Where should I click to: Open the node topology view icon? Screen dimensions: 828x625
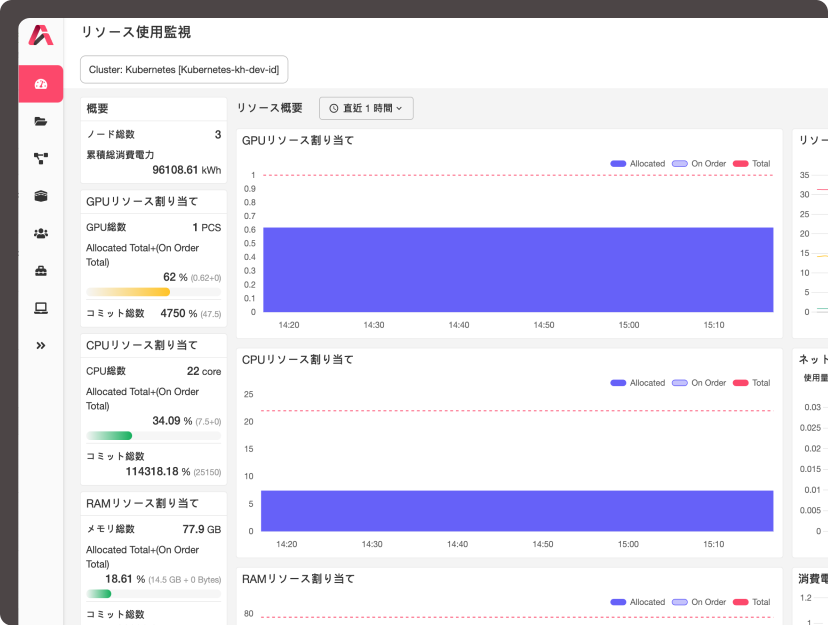coord(40,158)
